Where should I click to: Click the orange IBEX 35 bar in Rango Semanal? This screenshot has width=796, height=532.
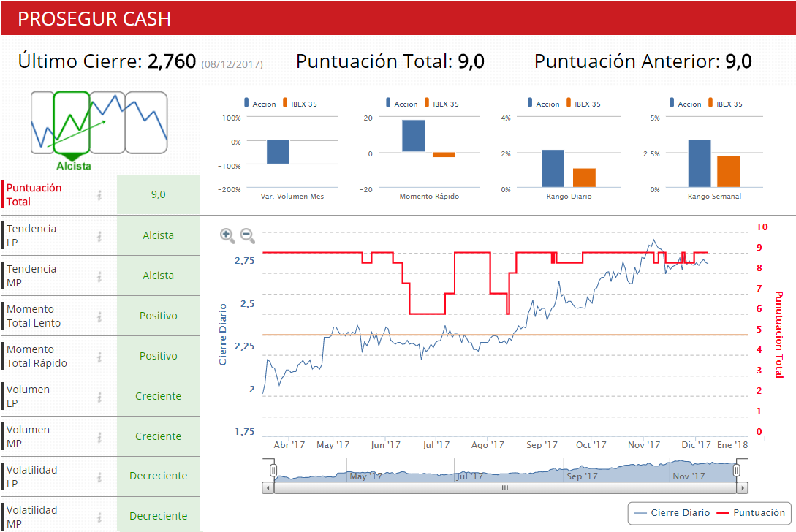click(729, 172)
